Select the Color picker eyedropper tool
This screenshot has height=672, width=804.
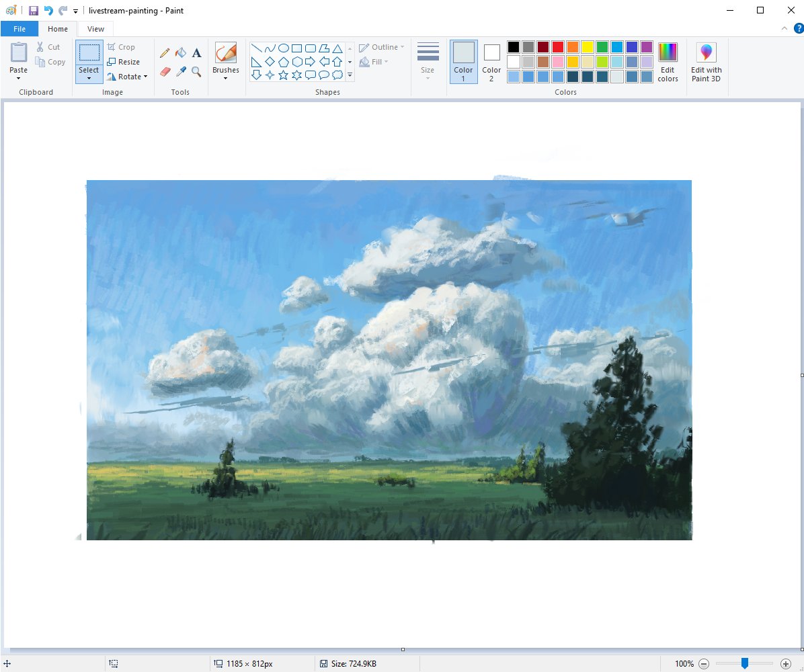pos(180,72)
